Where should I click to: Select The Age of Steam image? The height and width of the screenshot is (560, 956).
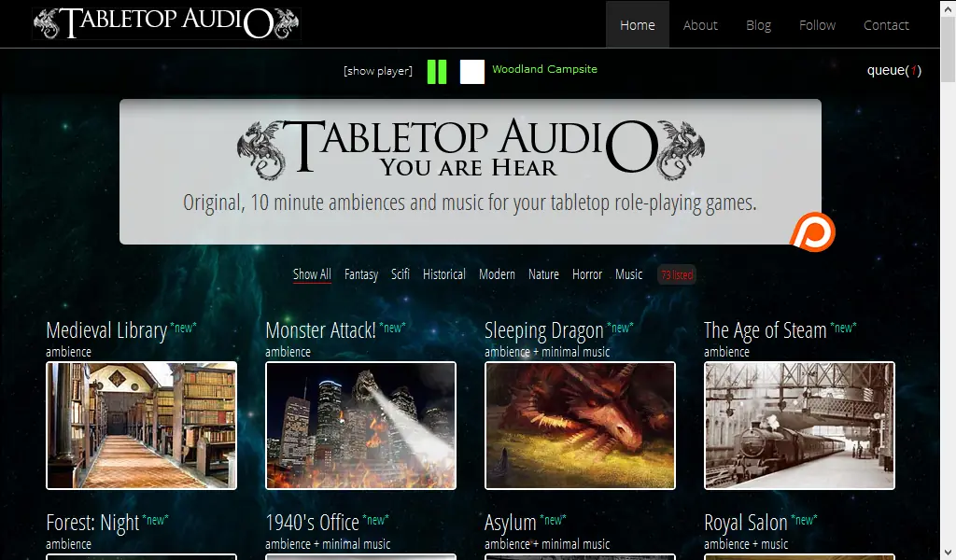pos(799,426)
